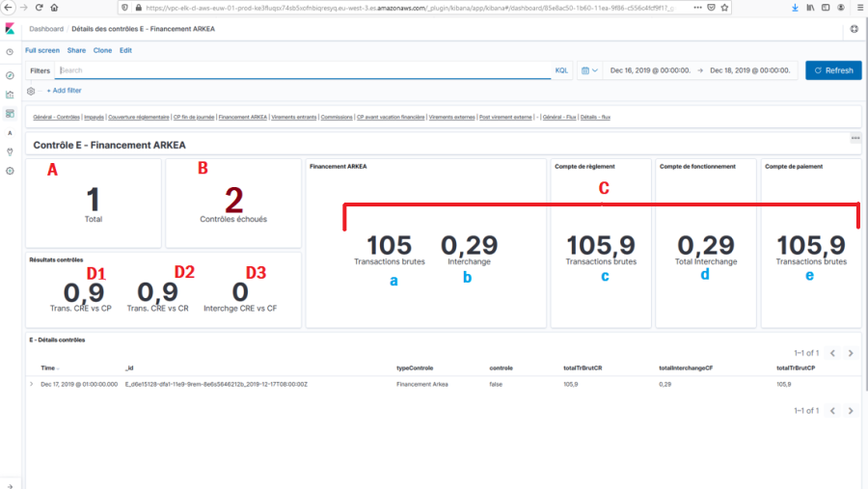This screenshot has height=489, width=868.
Task: Expand the collapsed sidebar with bottom arrow
Action: tap(10, 481)
